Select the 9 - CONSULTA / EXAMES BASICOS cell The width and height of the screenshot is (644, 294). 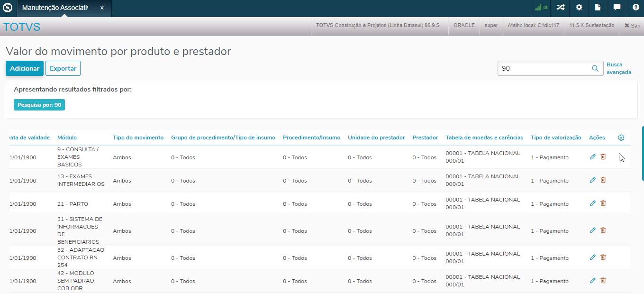[78, 157]
